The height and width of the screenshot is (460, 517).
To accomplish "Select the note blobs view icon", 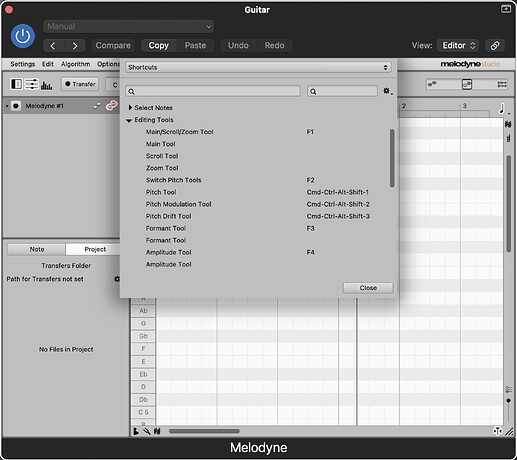I will pyautogui.click(x=432, y=84).
